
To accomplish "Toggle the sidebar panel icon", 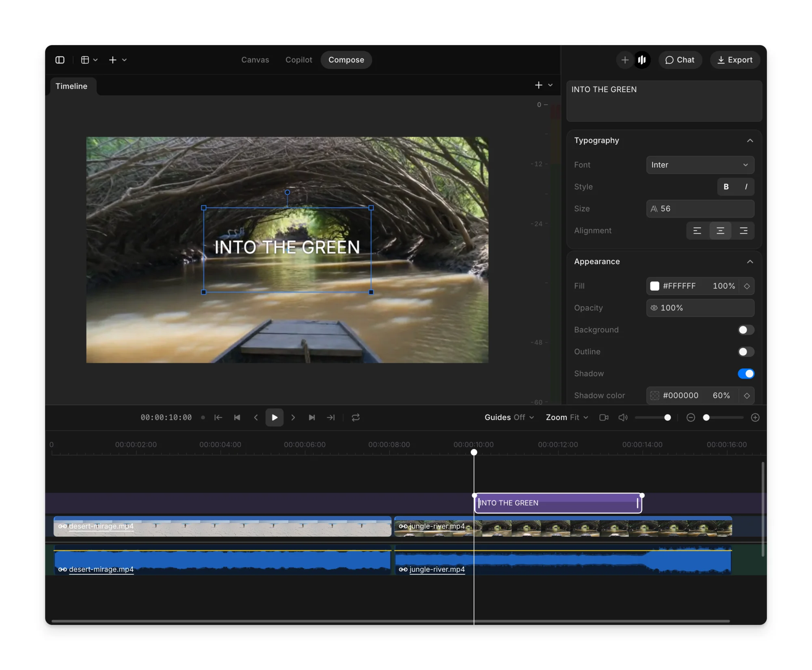I will 60,60.
